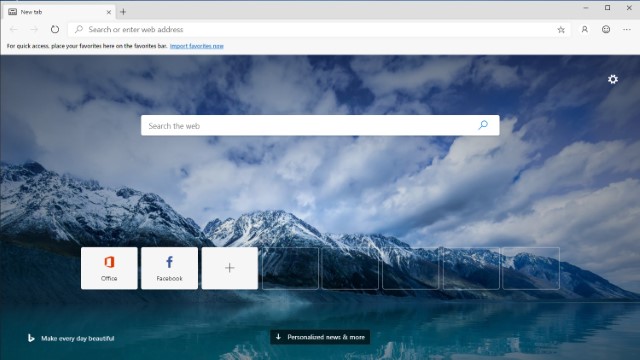Reload the page with refresh icon
Viewport: 640px width, 360px height.
click(x=55, y=29)
